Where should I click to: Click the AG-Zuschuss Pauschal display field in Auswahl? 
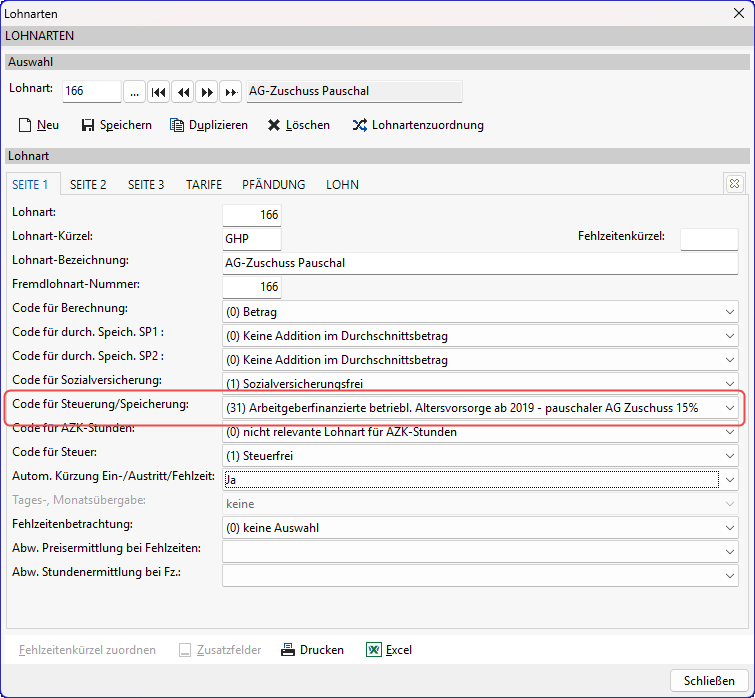click(x=354, y=91)
